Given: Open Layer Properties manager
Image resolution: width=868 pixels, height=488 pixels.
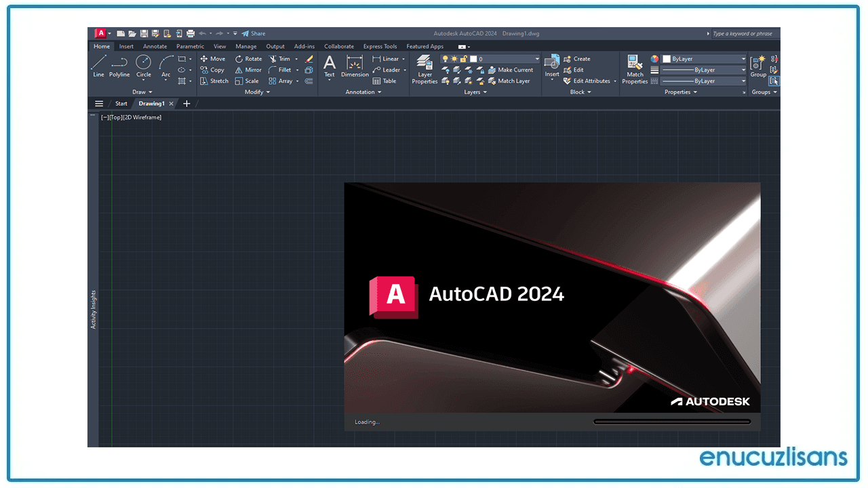Looking at the screenshot, I should point(425,69).
